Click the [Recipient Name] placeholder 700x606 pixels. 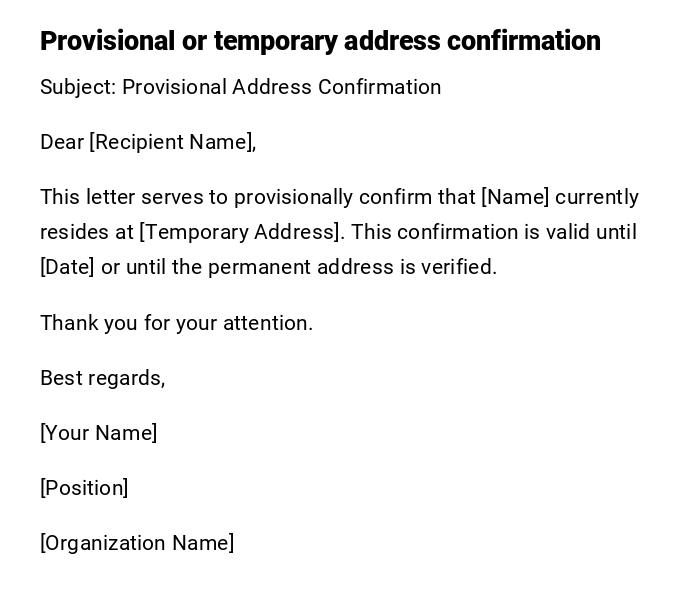point(172,142)
